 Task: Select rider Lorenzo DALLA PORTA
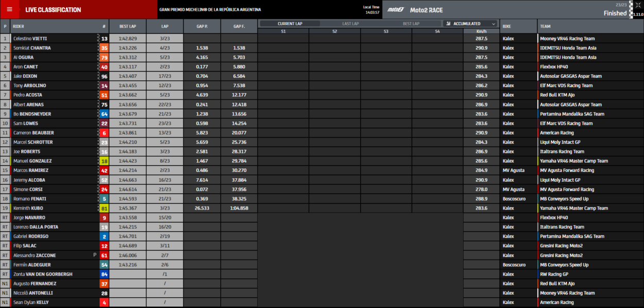click(36, 227)
